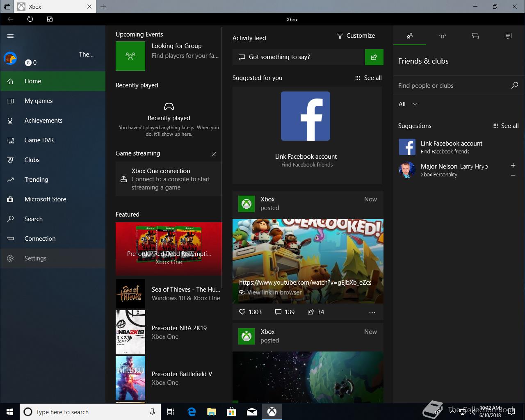Open the hamburger navigation menu
Image resolution: width=525 pixels, height=420 pixels.
10,36
